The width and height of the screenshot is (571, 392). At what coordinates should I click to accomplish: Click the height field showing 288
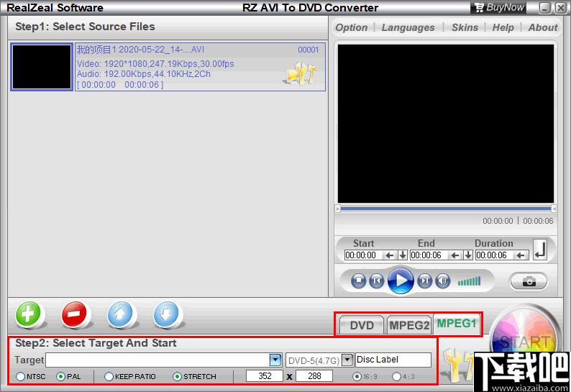[x=314, y=375]
